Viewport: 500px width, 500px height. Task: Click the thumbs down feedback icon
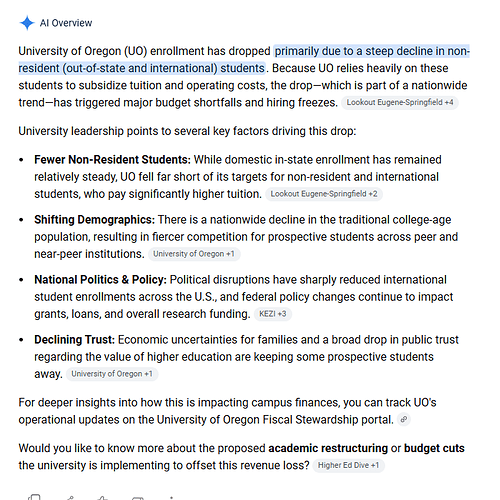pyautogui.click(x=138, y=498)
